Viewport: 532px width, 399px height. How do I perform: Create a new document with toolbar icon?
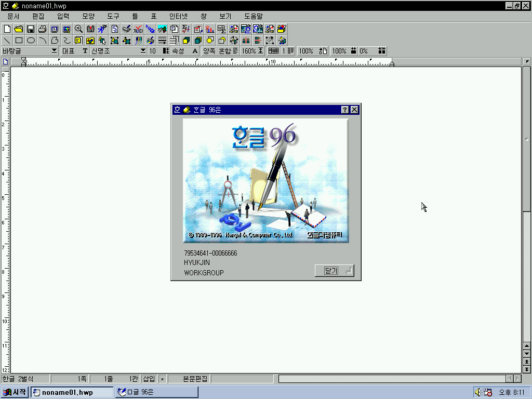pyautogui.click(x=7, y=29)
